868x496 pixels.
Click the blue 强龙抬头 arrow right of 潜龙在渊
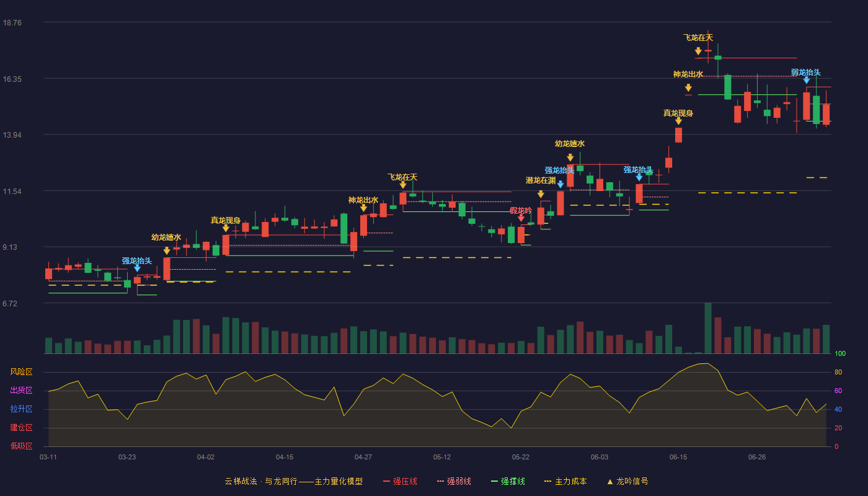(560, 184)
